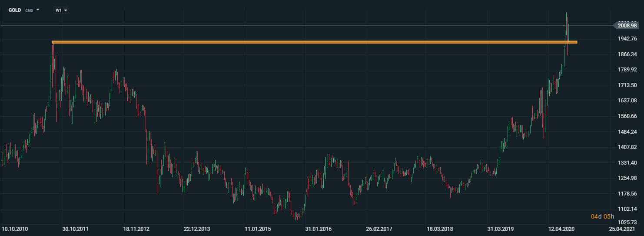The image size is (644, 236).
Task: Click the candle countdown timer 04d 05h
Action: pos(603,216)
